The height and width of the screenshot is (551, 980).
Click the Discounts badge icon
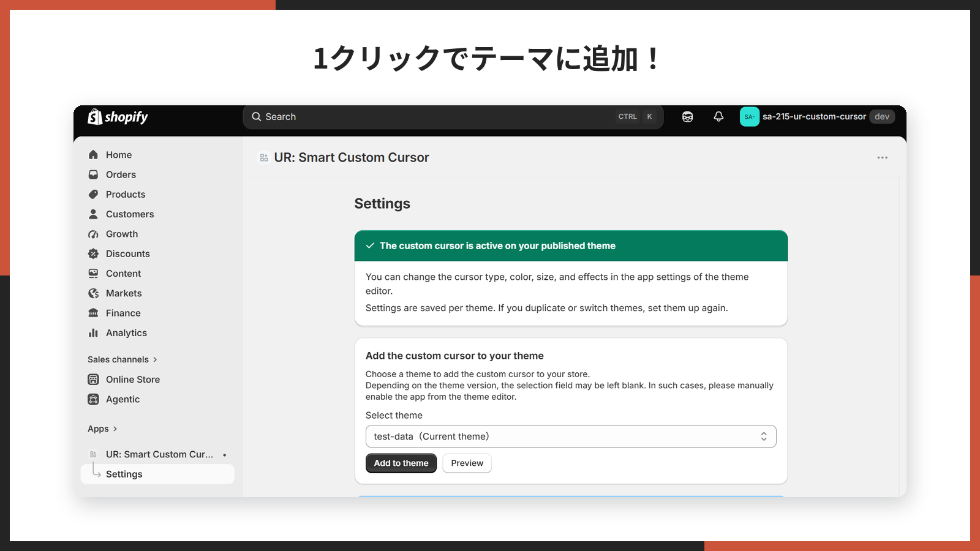(x=93, y=253)
